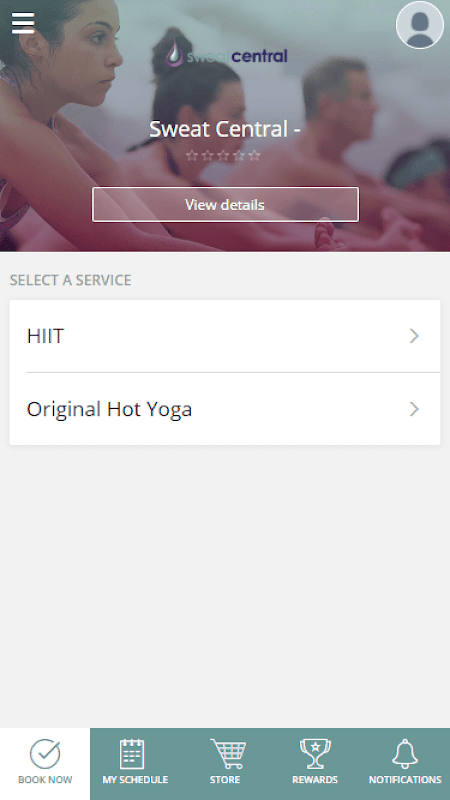Expand the HIIT service chevron
This screenshot has height=800, width=450.
414,336
